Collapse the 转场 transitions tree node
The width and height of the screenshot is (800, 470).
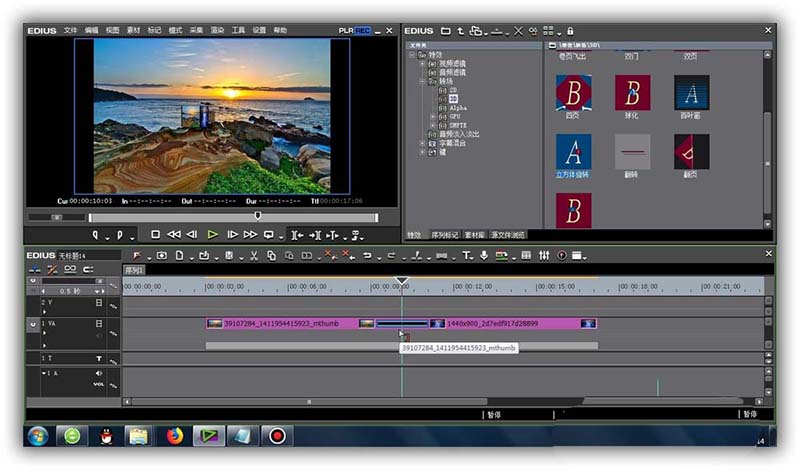click(x=422, y=81)
